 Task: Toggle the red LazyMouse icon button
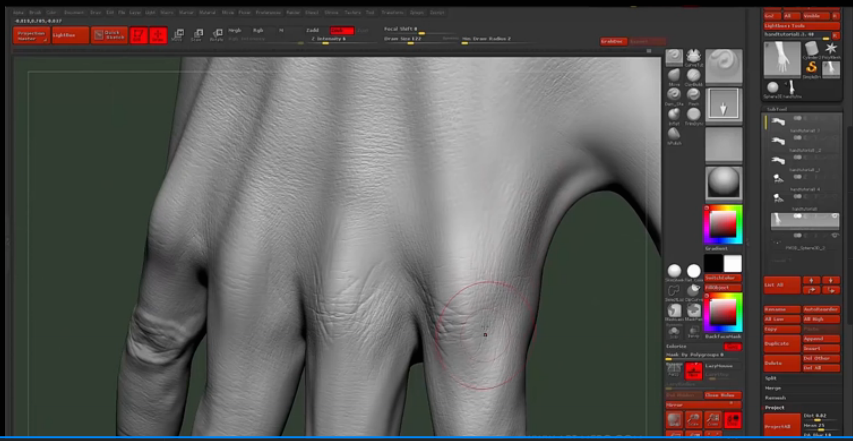point(693,371)
